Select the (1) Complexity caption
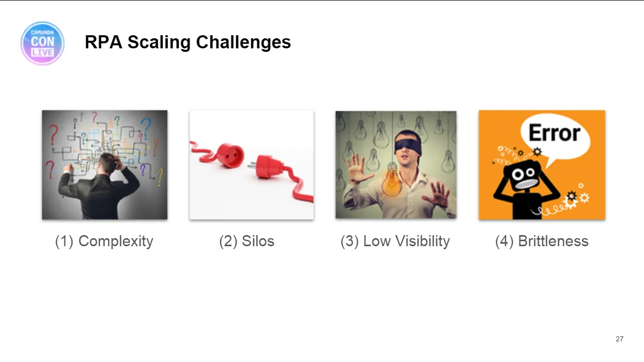The width and height of the screenshot is (644, 362). coord(104,241)
